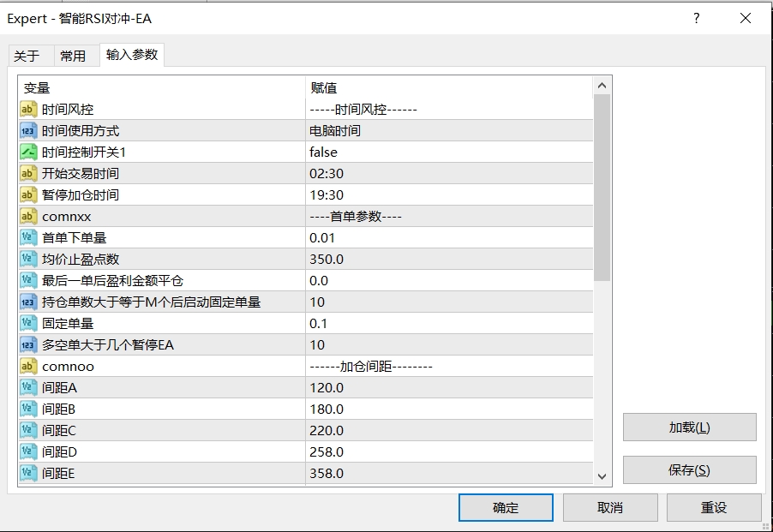
Task: Click the 重设 reset button
Action: [714, 507]
